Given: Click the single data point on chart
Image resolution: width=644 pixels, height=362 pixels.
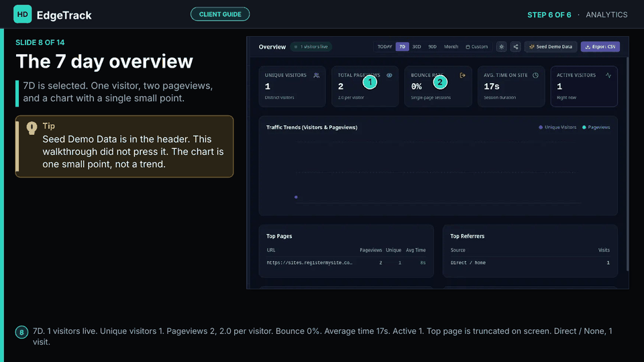Looking at the screenshot, I should tap(296, 197).
